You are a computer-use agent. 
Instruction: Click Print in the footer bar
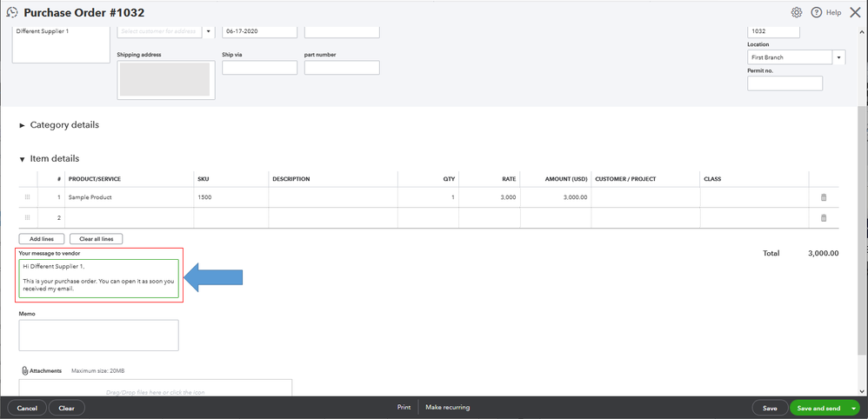pos(404,408)
